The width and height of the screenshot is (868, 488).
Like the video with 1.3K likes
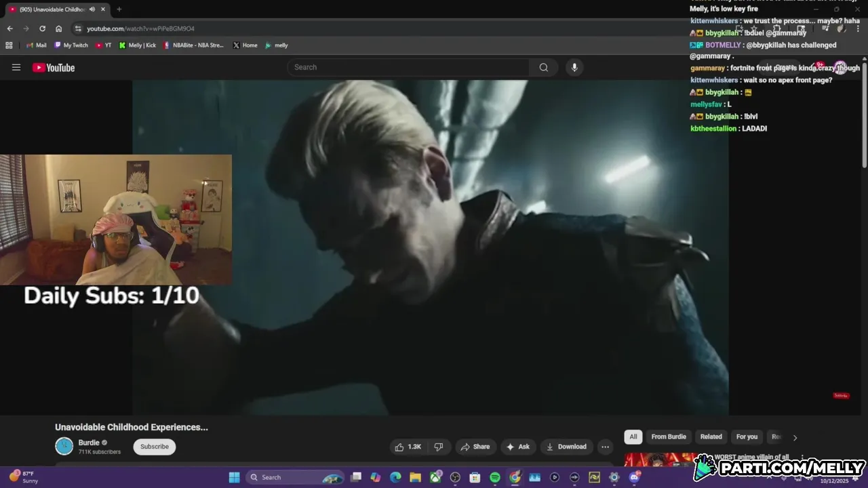[408, 447]
